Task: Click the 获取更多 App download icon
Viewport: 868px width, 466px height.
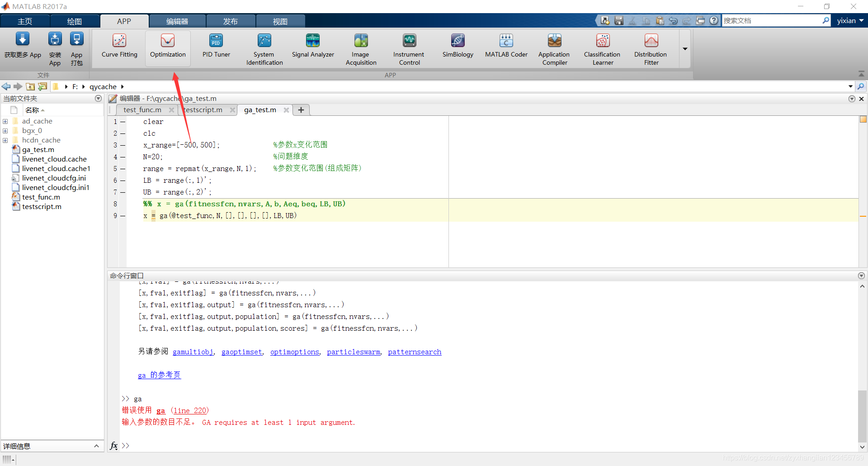Action: (23, 40)
